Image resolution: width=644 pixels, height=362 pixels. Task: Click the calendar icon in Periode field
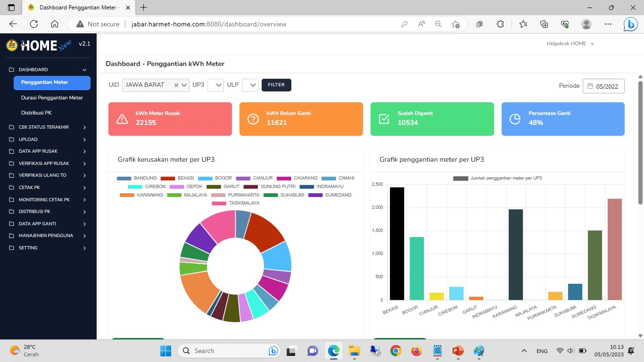tap(590, 86)
